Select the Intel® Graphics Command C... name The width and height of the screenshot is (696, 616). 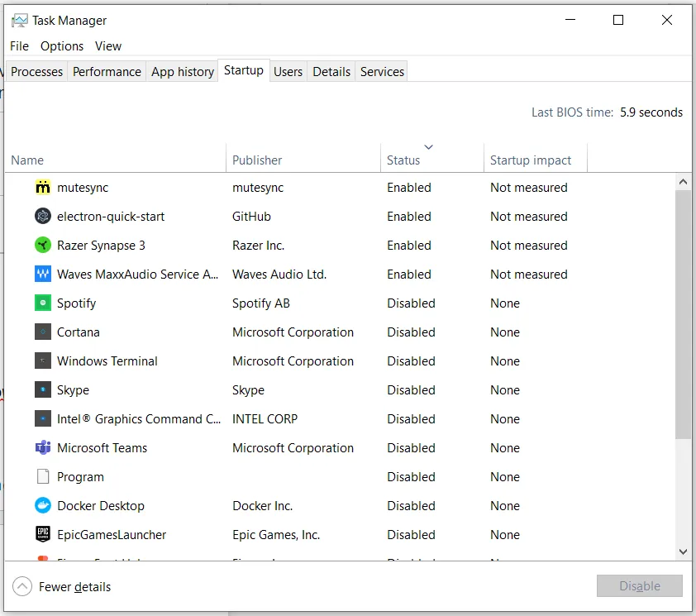point(139,418)
